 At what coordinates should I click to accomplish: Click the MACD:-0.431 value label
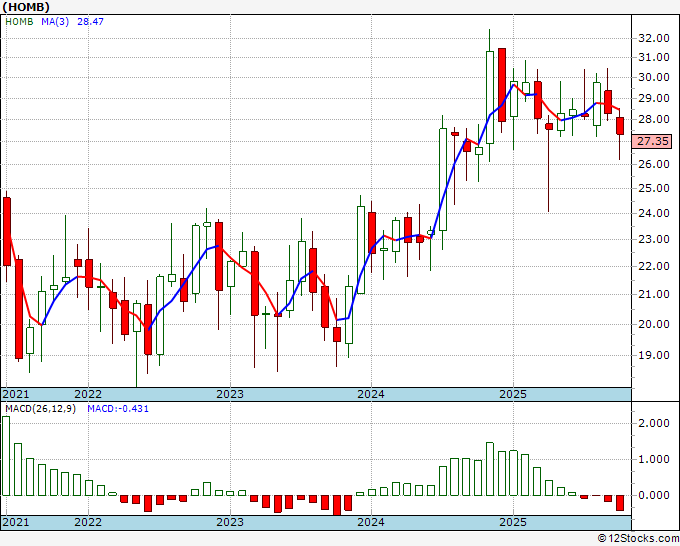coord(116,408)
